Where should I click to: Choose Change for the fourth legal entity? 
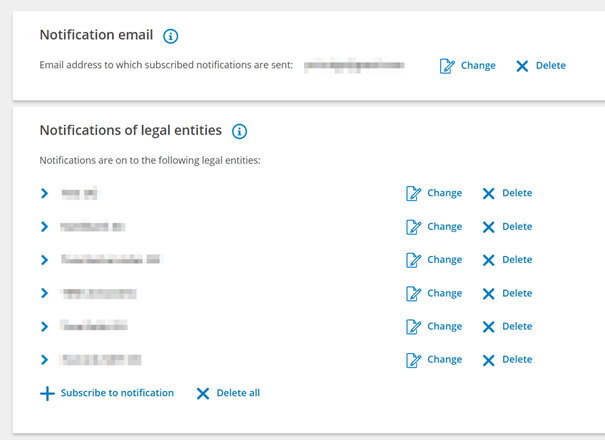(x=434, y=294)
